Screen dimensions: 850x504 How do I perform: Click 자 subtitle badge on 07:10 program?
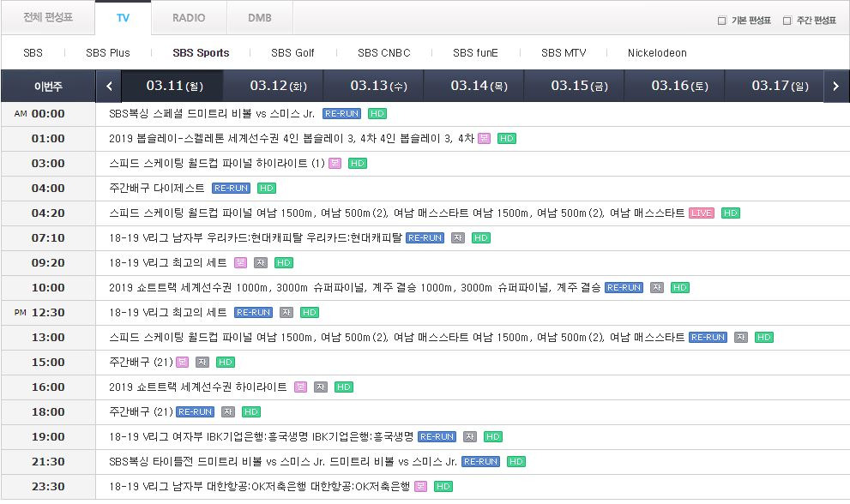click(x=458, y=238)
